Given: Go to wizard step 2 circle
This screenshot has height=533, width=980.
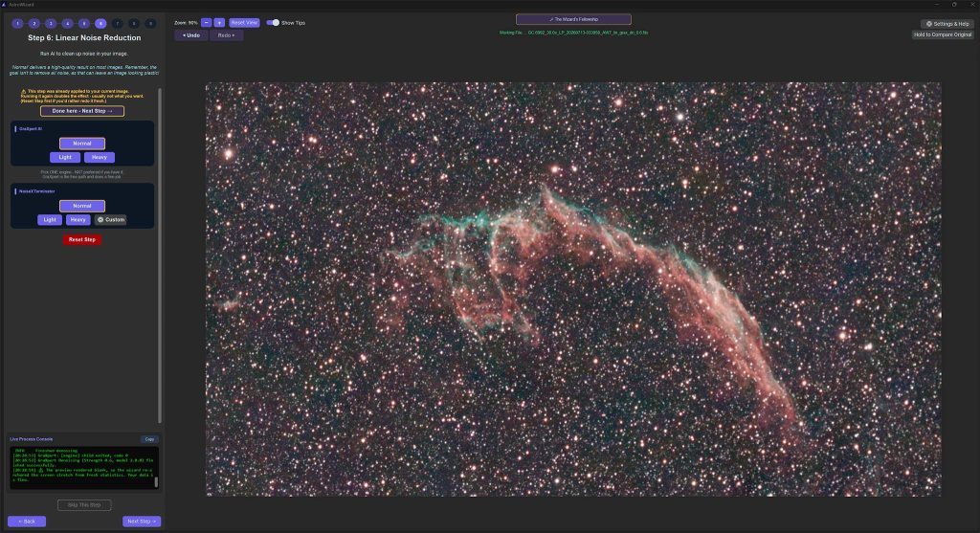Looking at the screenshot, I should tap(34, 24).
